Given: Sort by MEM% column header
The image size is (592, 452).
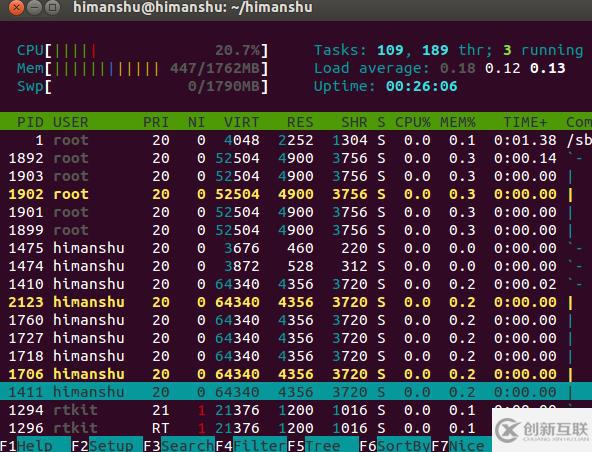Looking at the screenshot, I should [458, 122].
